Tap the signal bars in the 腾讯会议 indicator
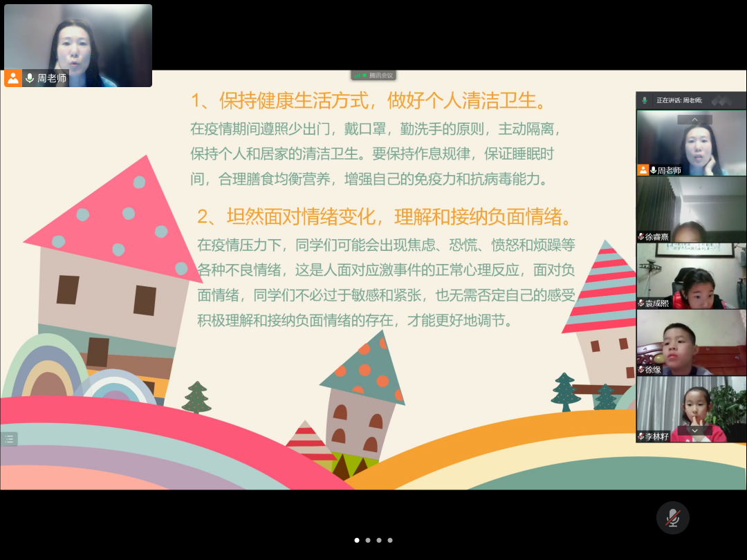 357,76
